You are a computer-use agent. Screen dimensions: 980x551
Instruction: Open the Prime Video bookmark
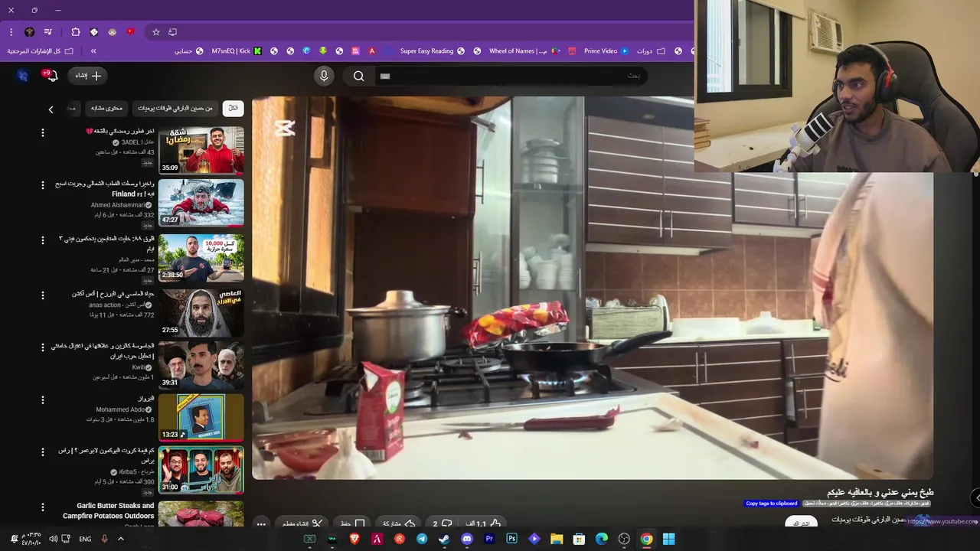606,51
